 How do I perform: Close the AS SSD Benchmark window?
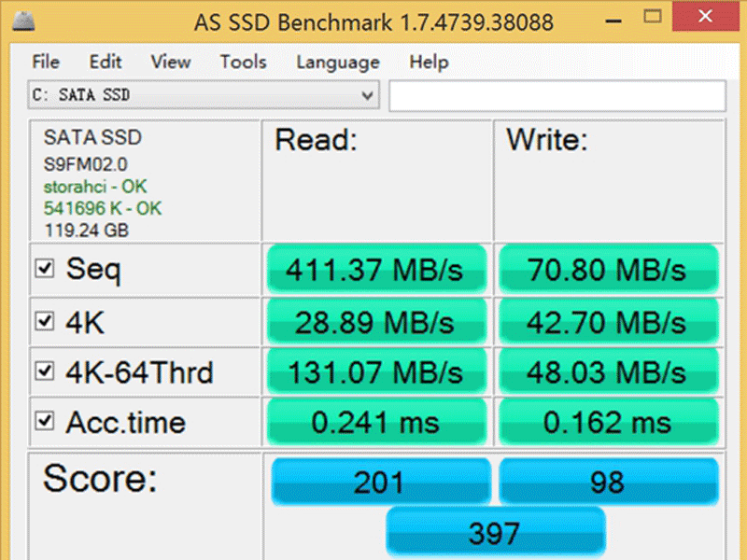pos(706,17)
